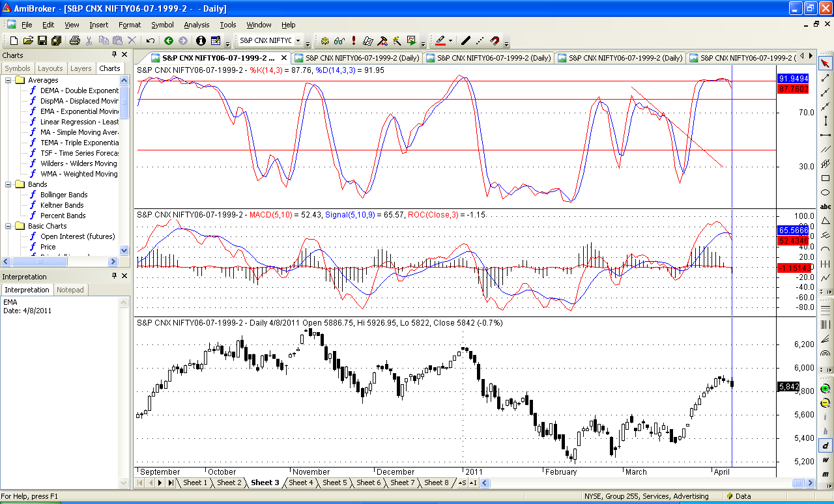Toggle daily 'd' interval button
Image resolution: width=834 pixels, height=504 pixels.
point(826,446)
